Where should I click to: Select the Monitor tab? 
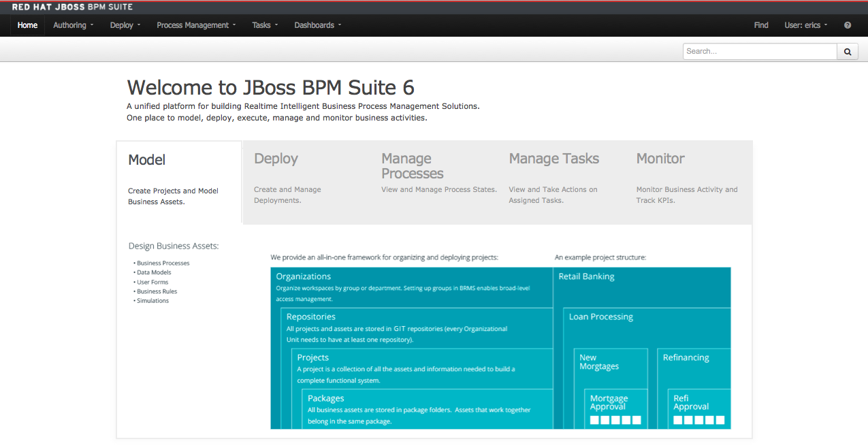click(x=660, y=159)
